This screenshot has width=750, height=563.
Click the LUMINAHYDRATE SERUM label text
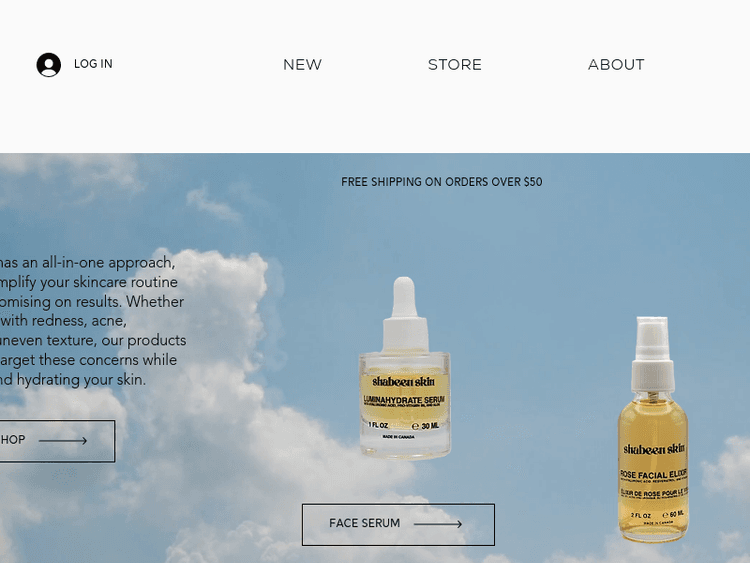[404, 399]
